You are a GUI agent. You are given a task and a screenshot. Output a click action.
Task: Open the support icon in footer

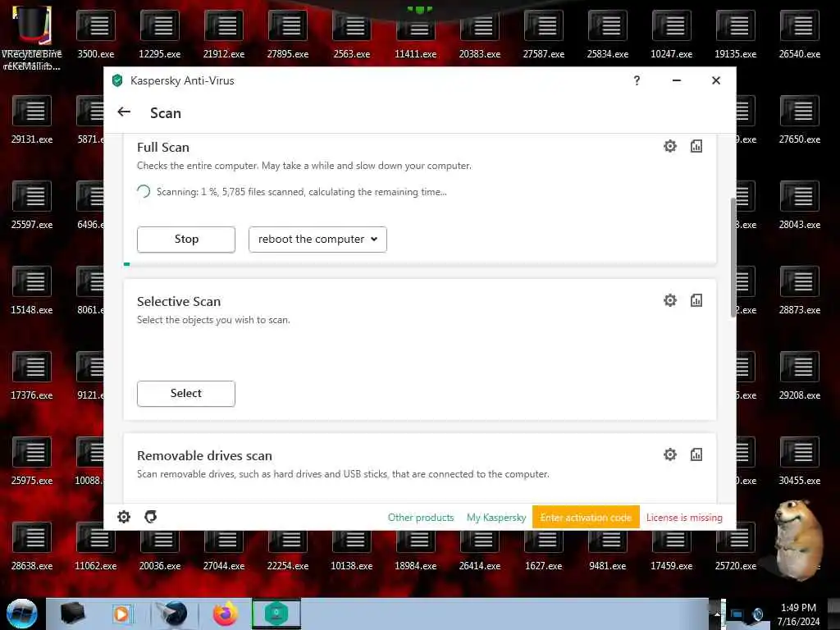[x=151, y=517]
